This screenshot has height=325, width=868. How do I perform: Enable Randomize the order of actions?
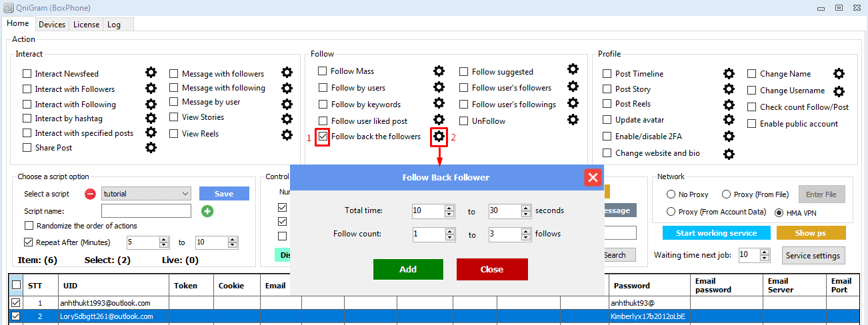click(29, 226)
